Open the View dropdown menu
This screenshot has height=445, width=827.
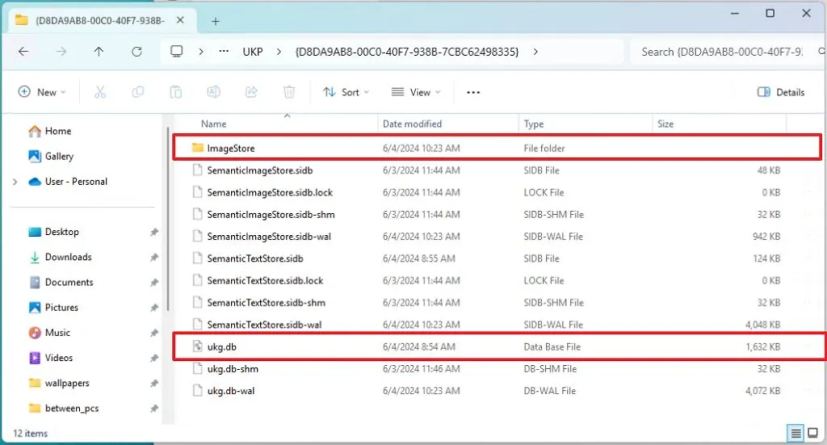pos(416,92)
